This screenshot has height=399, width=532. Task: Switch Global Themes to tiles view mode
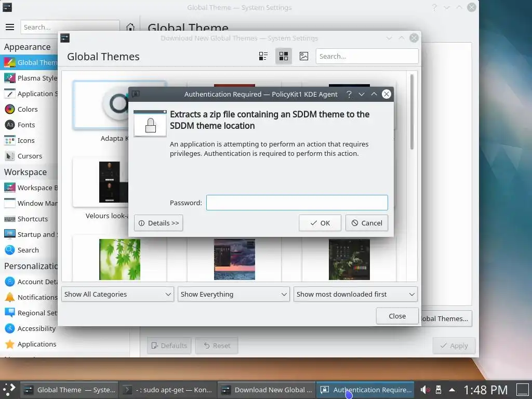[x=283, y=56]
